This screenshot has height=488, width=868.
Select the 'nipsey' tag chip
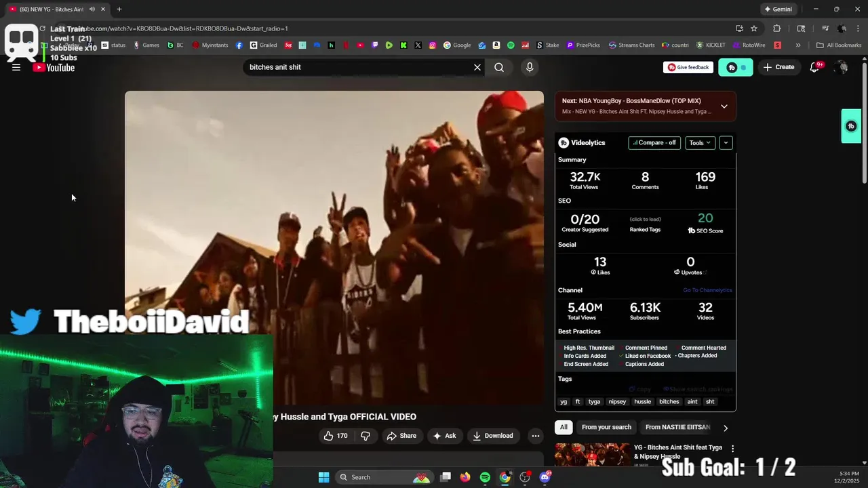coord(617,401)
